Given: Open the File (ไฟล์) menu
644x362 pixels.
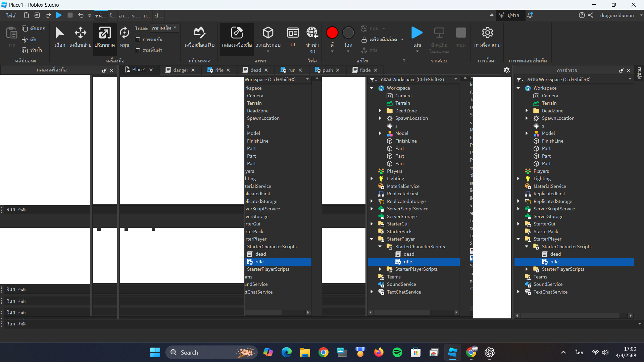Looking at the screenshot, I should (11, 15).
